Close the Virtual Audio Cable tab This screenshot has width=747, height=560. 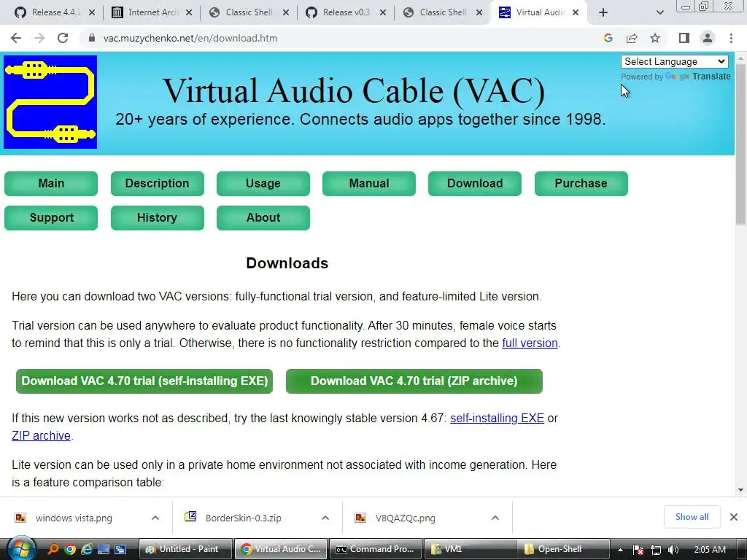pos(576,12)
